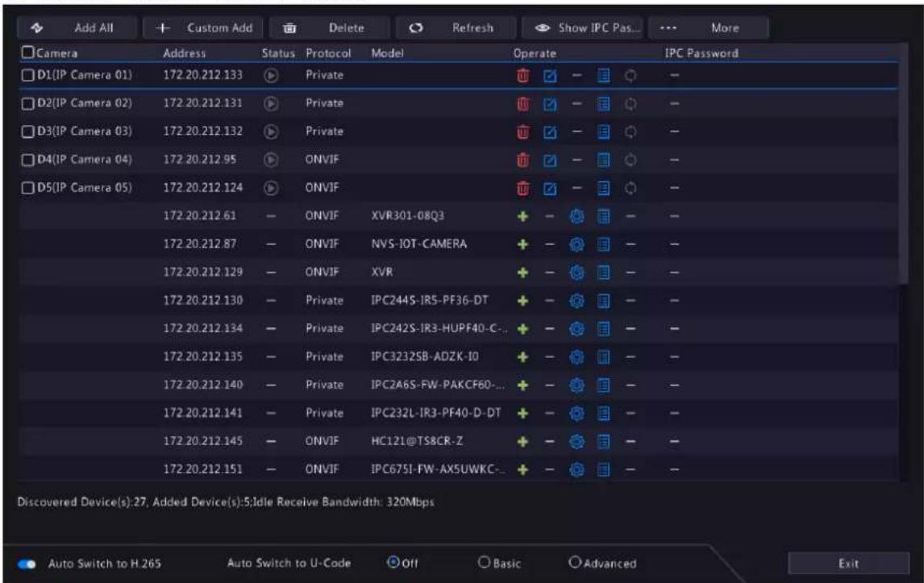This screenshot has width=924, height=583.
Task: Edit camera D3 with the pencil icon
Action: click(x=550, y=131)
